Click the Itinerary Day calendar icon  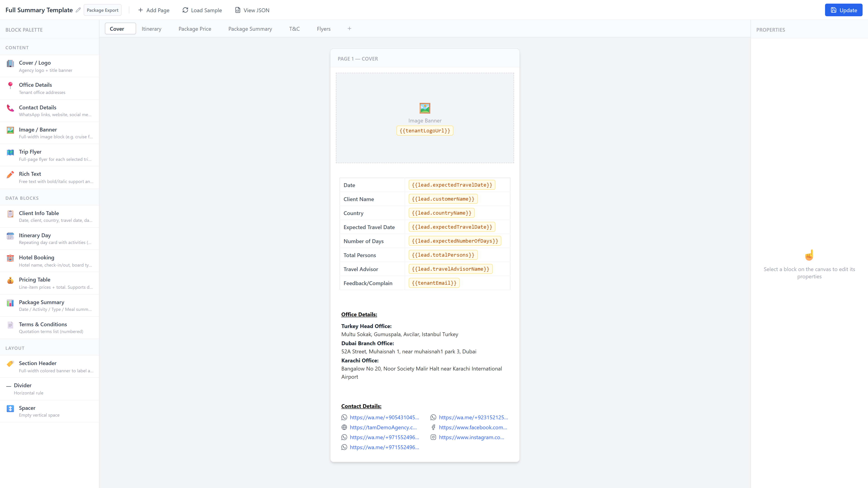[x=10, y=236]
